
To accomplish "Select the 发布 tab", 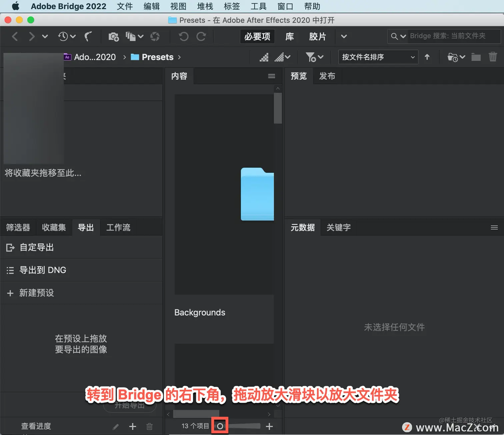I will (327, 76).
